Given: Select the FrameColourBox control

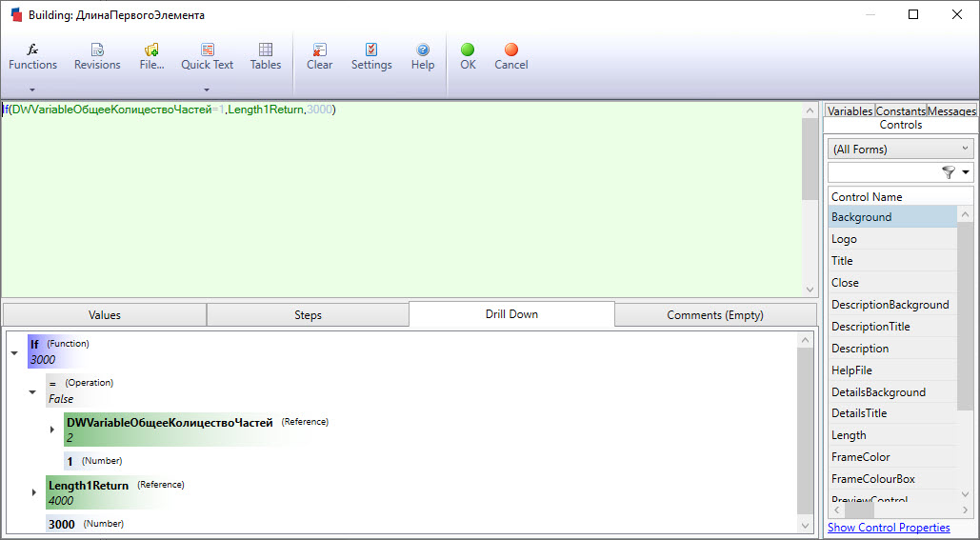Looking at the screenshot, I should pos(892,479).
